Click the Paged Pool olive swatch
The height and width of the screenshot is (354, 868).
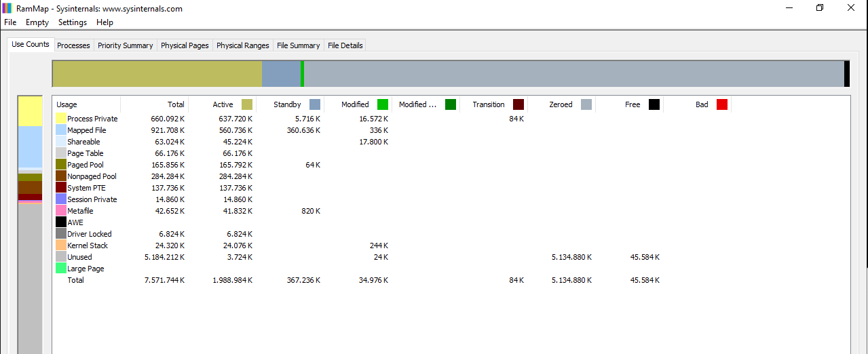pos(60,165)
